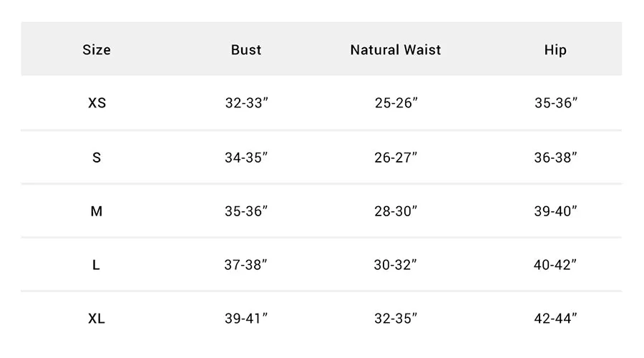The image size is (644, 358).
Task: Select the M size row label
Action: click(97, 211)
